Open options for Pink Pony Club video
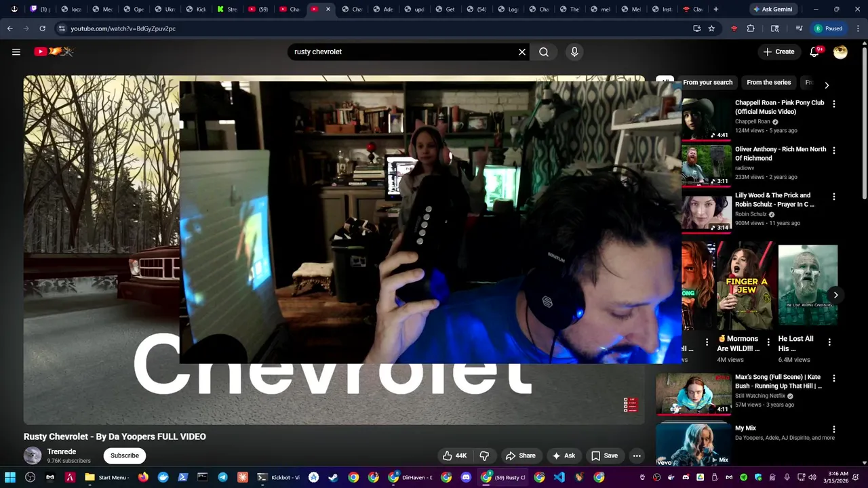868x488 pixels. pyautogui.click(x=834, y=104)
